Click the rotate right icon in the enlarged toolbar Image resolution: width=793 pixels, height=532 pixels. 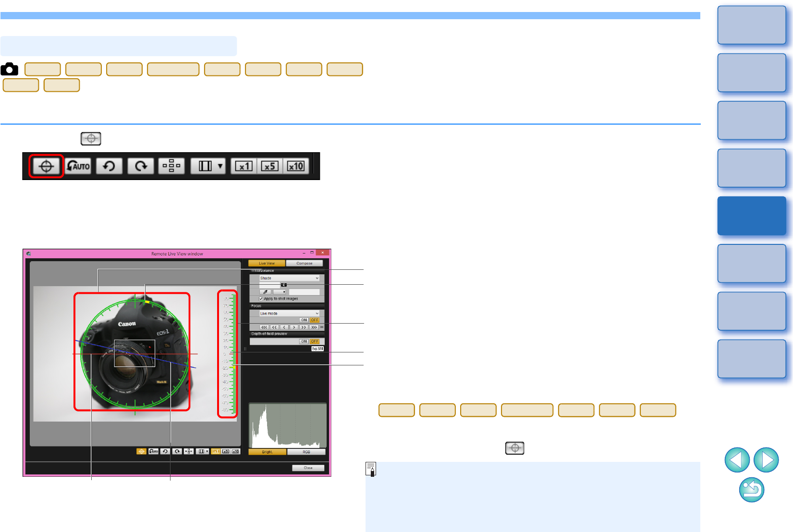tap(141, 166)
